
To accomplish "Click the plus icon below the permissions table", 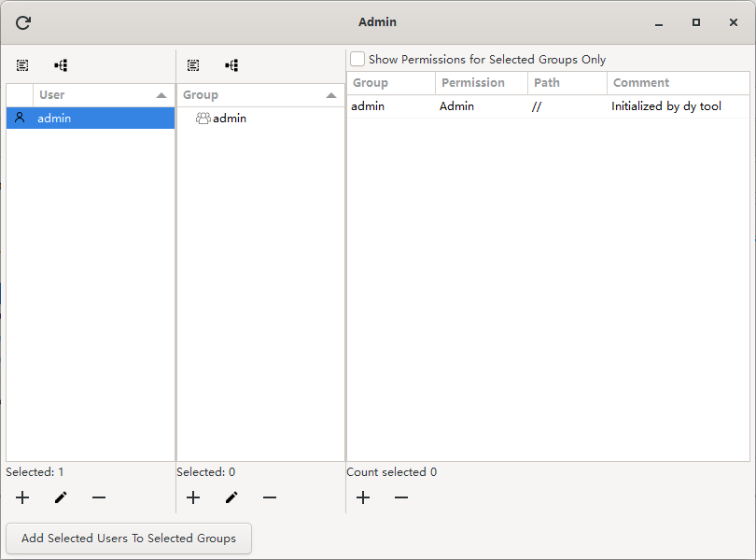I will 363,497.
